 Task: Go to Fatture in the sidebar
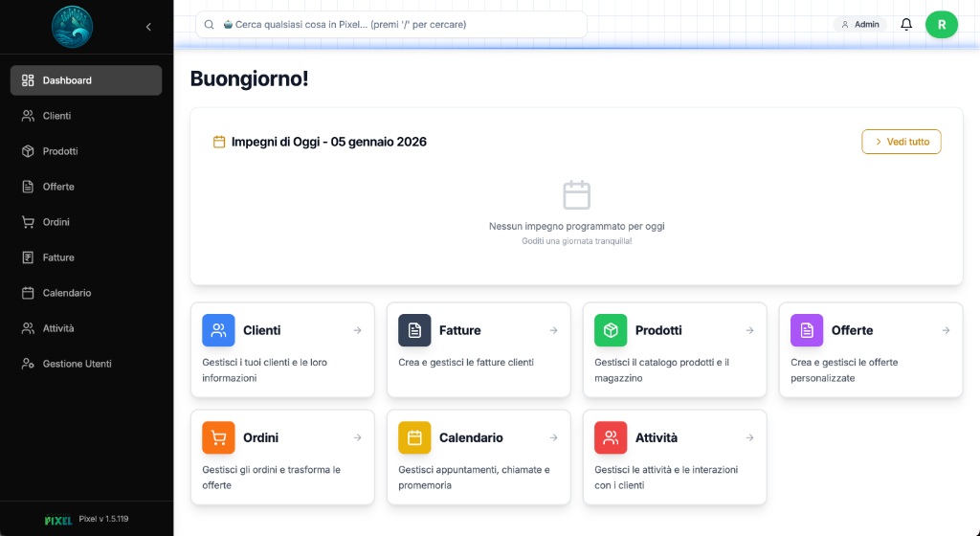[58, 257]
